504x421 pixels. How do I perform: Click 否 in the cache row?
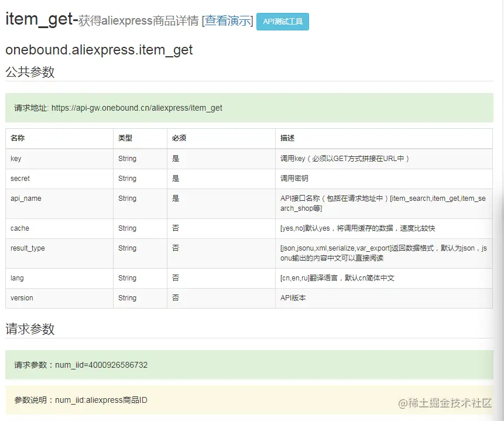[176, 228]
